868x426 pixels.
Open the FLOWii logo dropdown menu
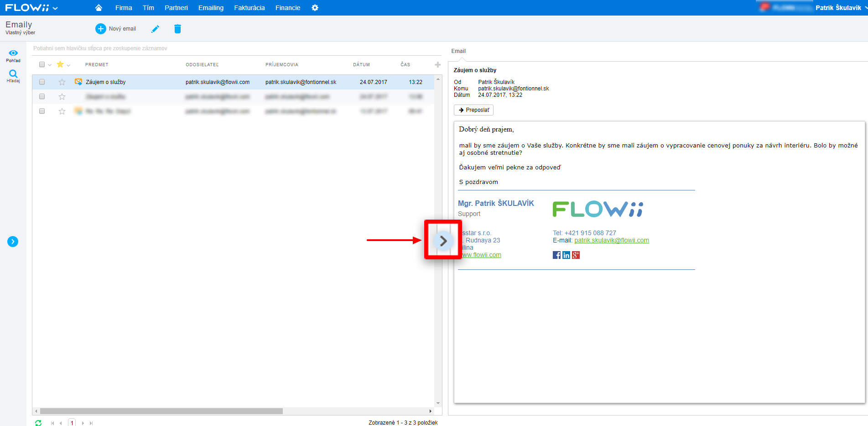tap(31, 8)
